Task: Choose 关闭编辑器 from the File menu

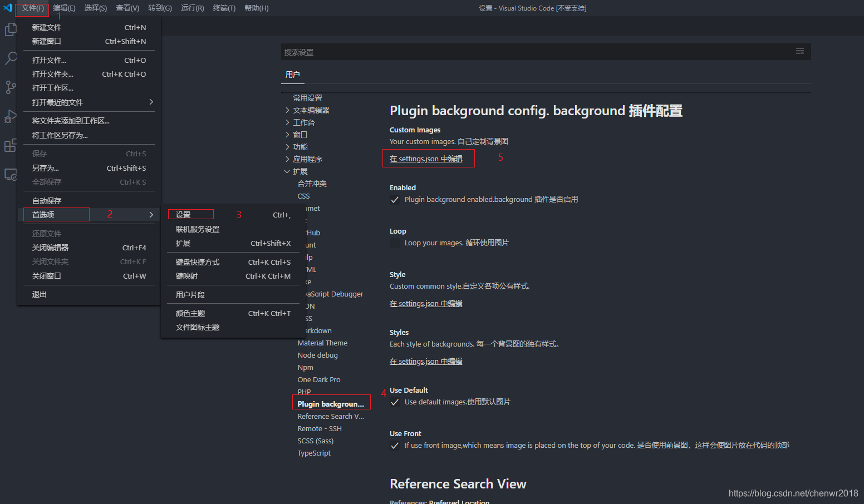Action: click(x=89, y=248)
